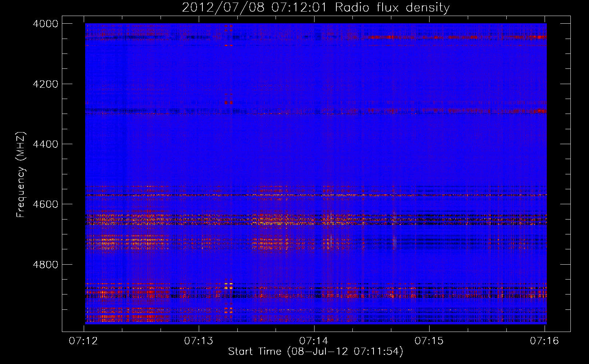Click the 'Frequency (MHZ)' axis title
589x364 pixels.
(x=21, y=175)
